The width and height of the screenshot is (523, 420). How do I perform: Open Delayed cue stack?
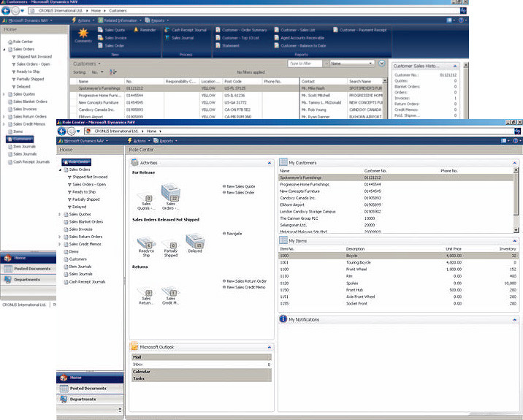[x=195, y=243]
